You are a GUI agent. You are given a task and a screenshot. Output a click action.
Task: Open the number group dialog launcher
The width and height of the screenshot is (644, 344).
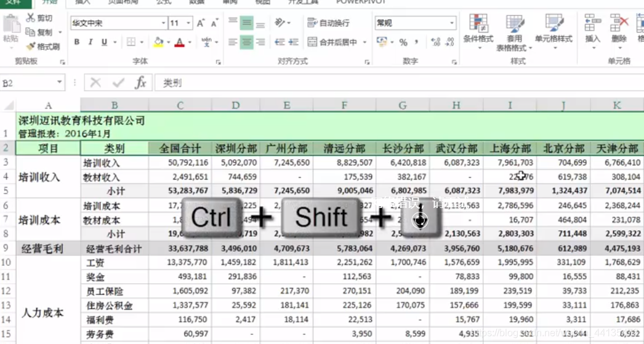(454, 62)
